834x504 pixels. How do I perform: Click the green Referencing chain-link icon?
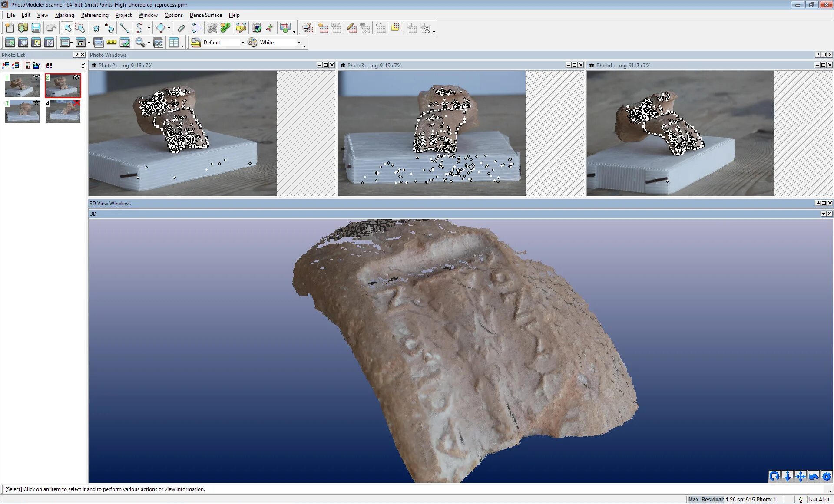[x=225, y=28]
